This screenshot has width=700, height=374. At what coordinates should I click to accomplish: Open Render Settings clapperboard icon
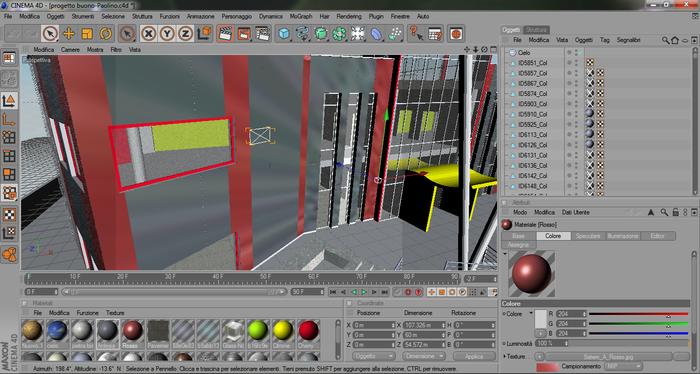tap(262, 33)
